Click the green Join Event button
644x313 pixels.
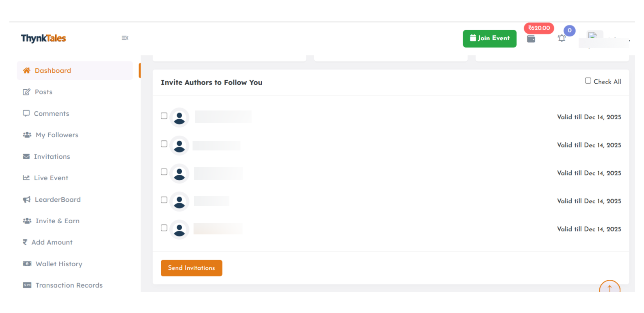coord(489,38)
